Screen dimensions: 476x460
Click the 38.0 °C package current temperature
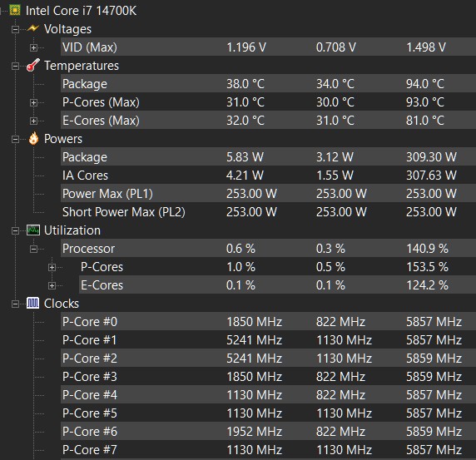coord(245,84)
